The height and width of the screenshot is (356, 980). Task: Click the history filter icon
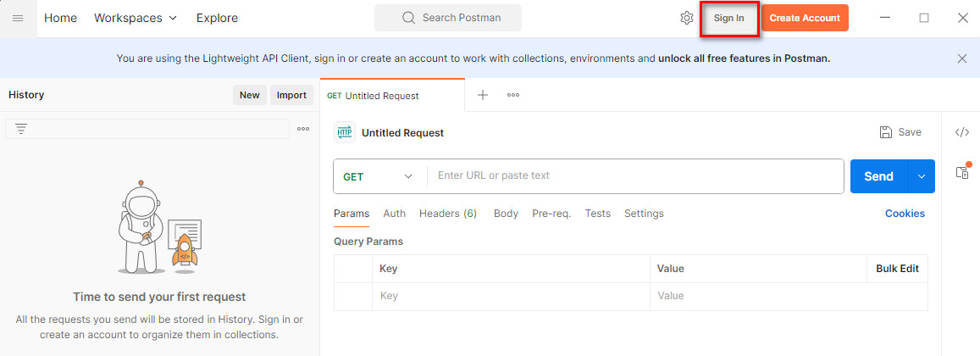(x=20, y=129)
